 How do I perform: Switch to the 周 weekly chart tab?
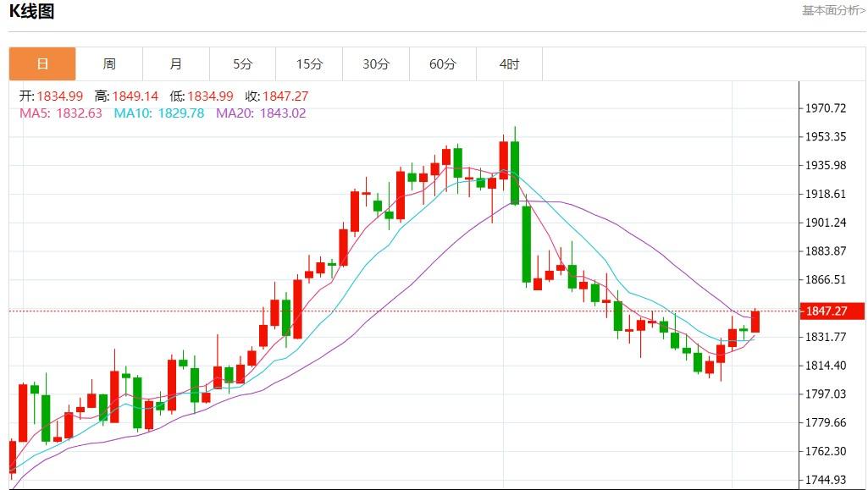[109, 64]
